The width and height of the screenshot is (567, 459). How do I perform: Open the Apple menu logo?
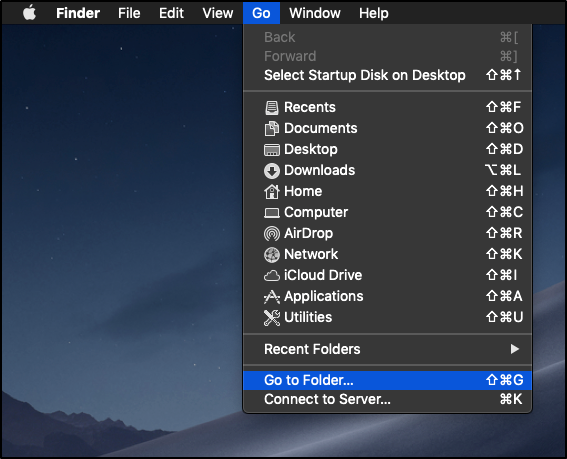tap(30, 13)
